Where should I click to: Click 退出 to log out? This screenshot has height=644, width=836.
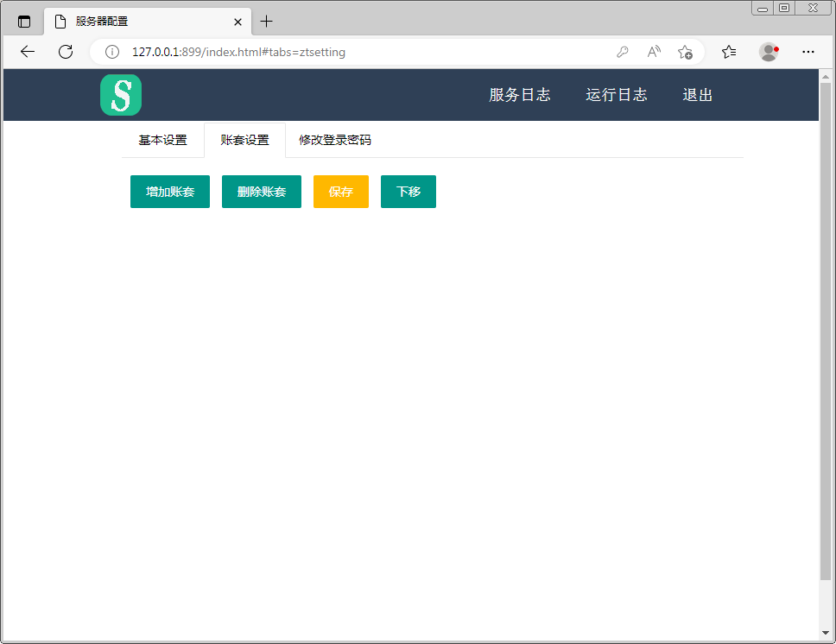coord(697,95)
